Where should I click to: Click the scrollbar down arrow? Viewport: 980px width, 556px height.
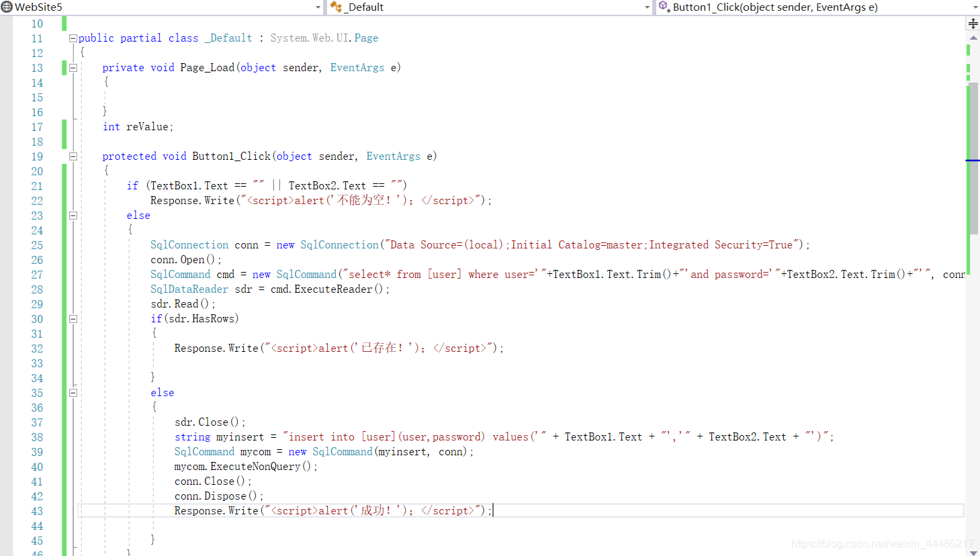point(973,552)
